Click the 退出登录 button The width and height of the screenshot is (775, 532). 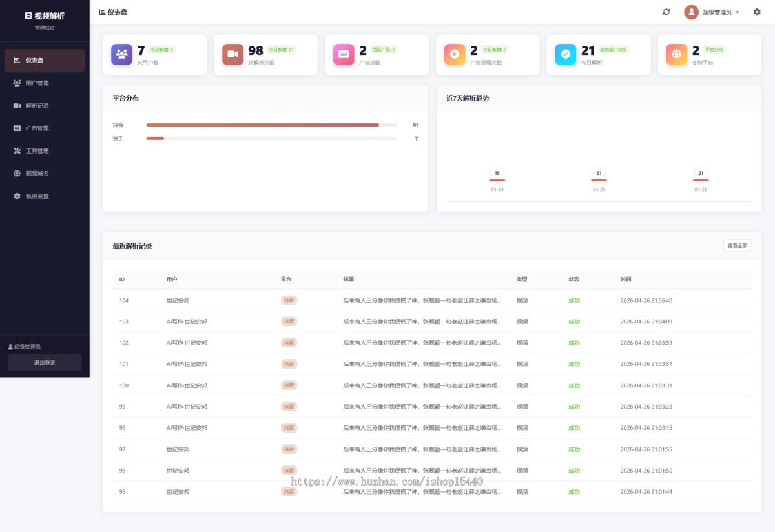click(x=45, y=362)
